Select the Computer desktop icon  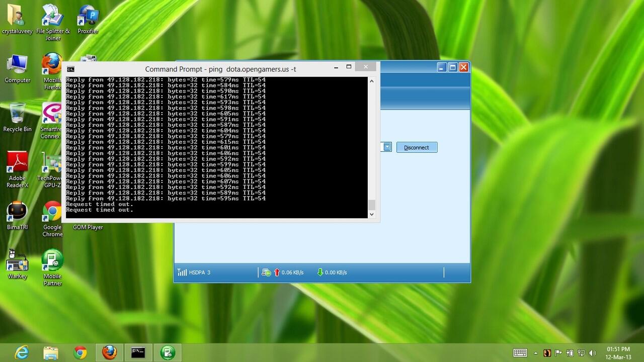coord(17,68)
